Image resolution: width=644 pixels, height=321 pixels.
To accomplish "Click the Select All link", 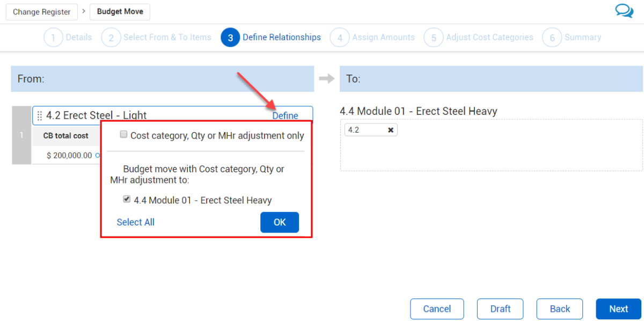I will (135, 222).
